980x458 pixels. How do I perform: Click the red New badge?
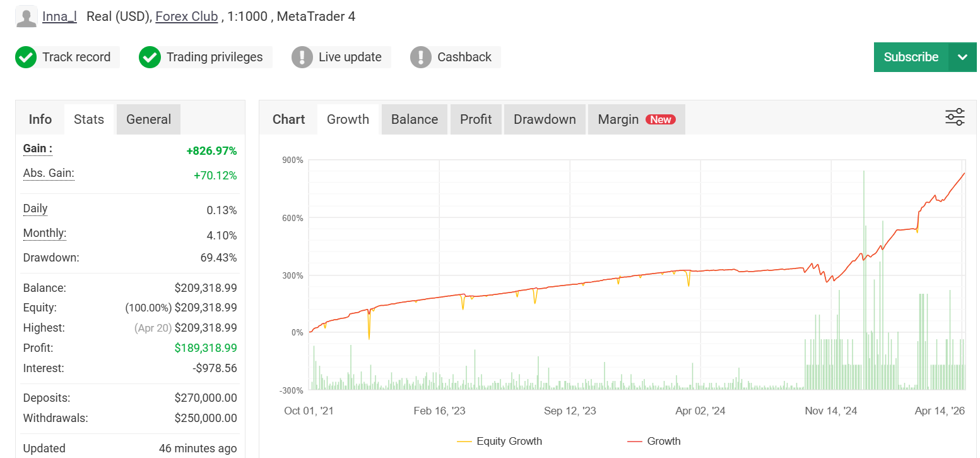point(661,119)
